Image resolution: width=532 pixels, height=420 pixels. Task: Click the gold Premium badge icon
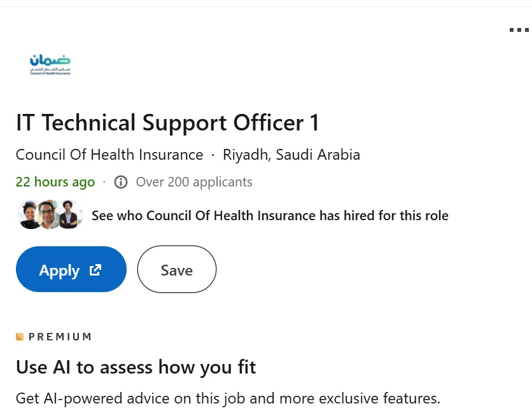coord(20,337)
